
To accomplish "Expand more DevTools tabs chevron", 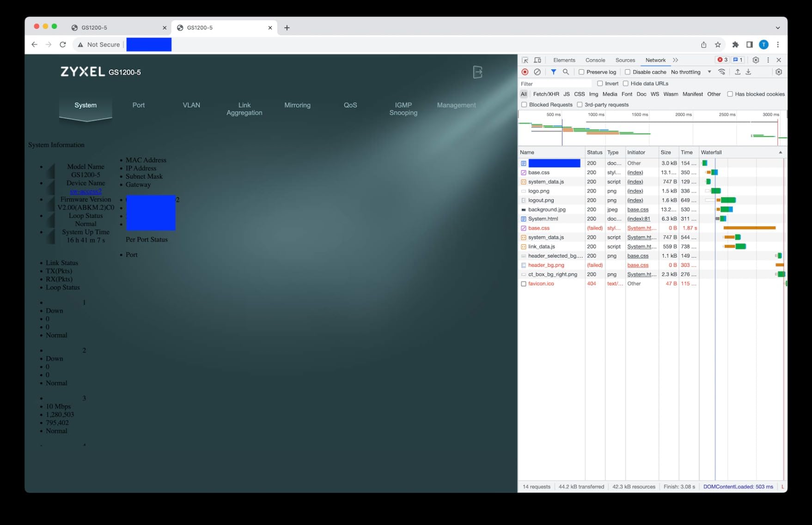I will pyautogui.click(x=676, y=60).
